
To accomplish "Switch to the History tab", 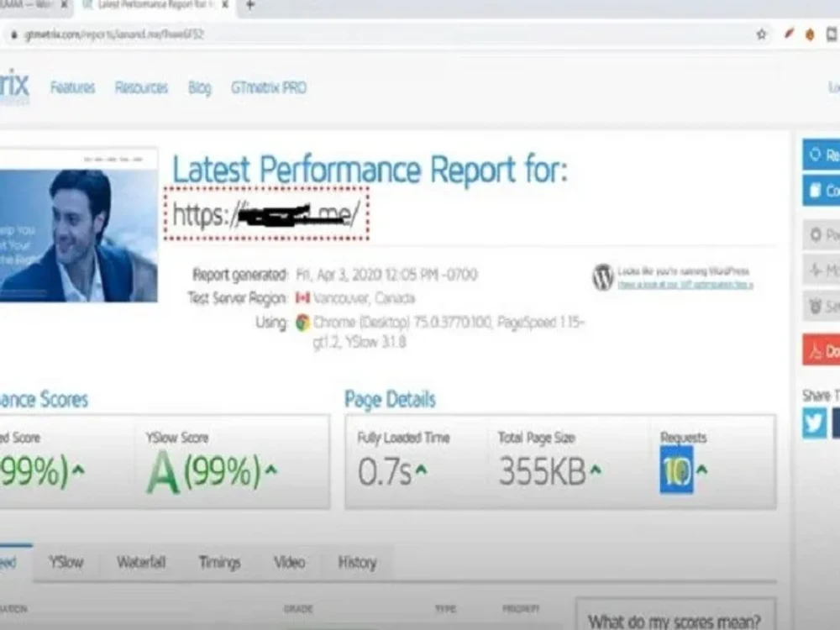I will coord(357,562).
